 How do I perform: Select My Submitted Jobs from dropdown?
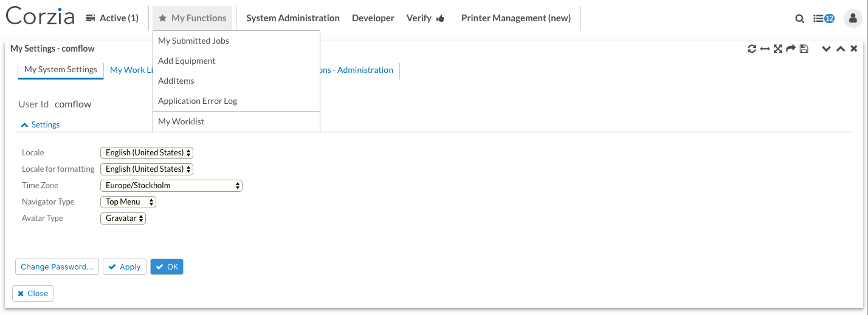[236, 41]
